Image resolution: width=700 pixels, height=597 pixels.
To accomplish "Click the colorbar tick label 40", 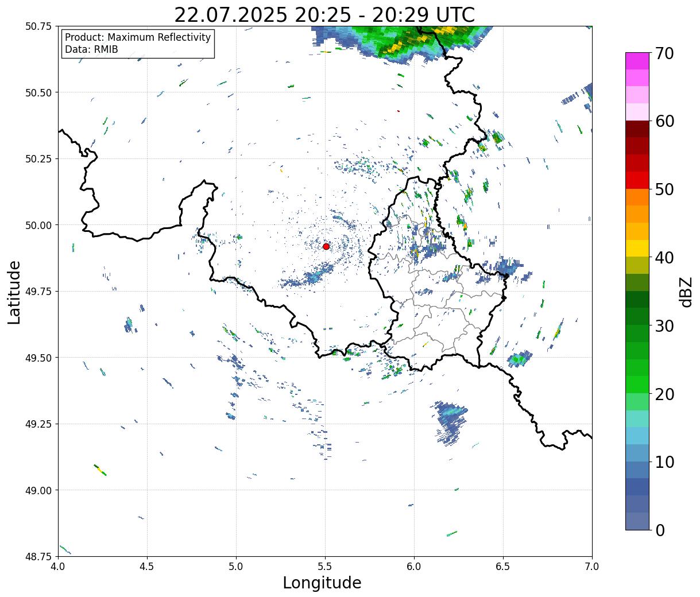I will pos(664,257).
